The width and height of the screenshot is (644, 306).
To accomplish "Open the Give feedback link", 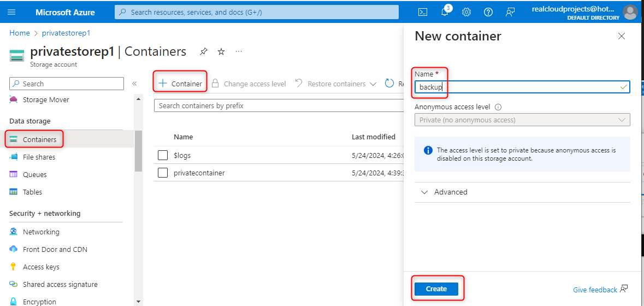I will [x=595, y=290].
